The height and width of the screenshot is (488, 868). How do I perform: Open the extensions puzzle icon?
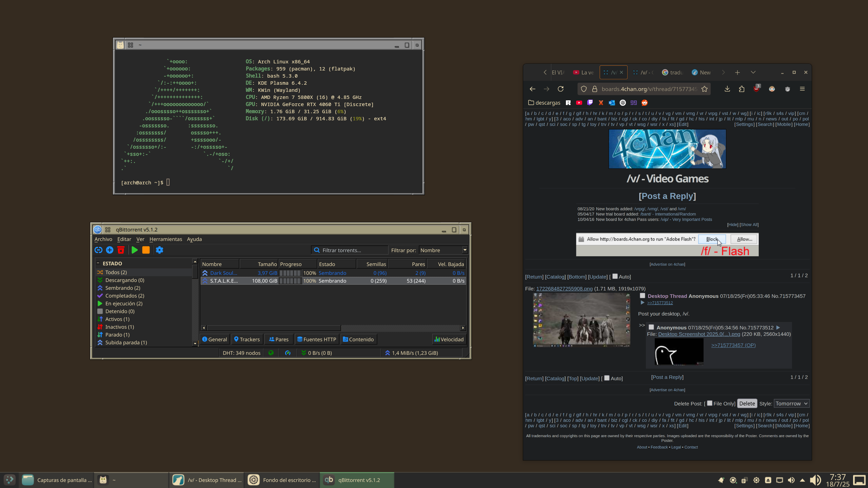click(742, 89)
